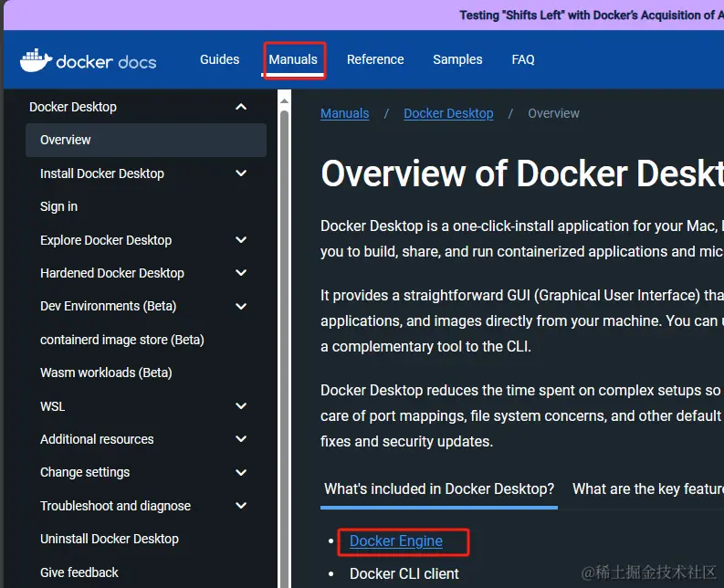This screenshot has height=588, width=724.
Task: Expand Troubleshoot and diagnose chevron
Action: (241, 505)
